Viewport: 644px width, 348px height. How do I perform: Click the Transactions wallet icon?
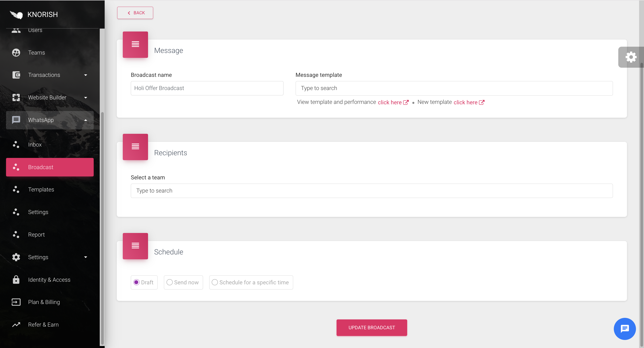(16, 75)
